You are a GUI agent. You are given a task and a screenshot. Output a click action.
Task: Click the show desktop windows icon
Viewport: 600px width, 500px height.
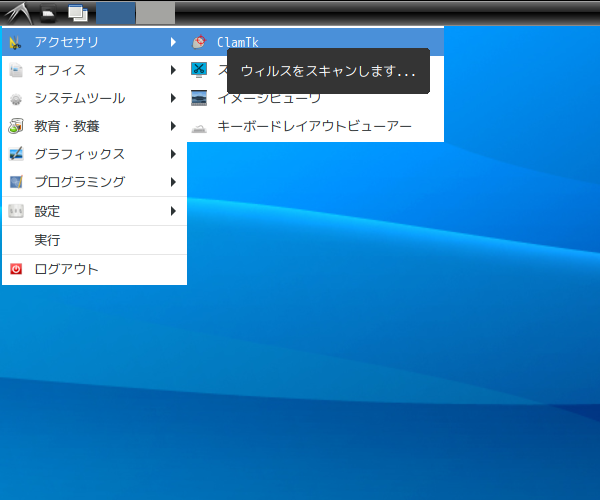tap(78, 13)
